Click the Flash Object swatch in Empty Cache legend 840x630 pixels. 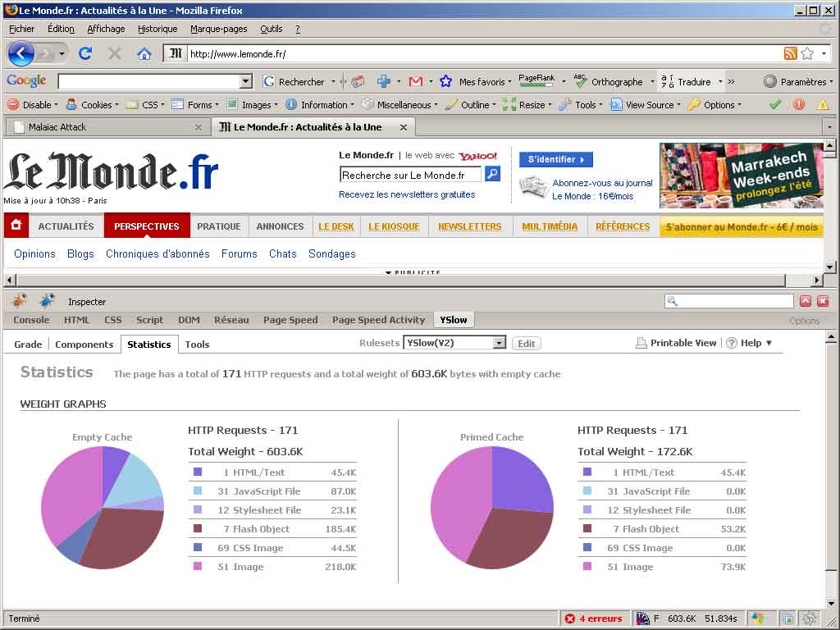(198, 529)
